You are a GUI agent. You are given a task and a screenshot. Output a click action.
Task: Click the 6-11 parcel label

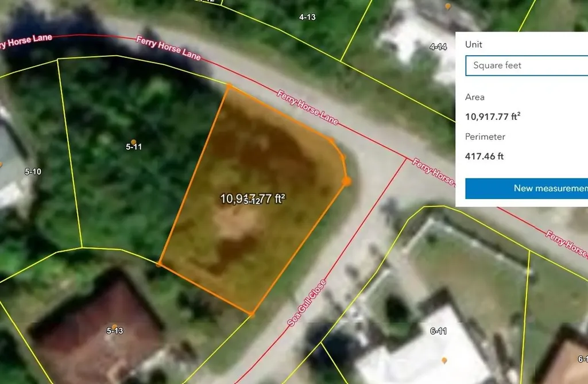(x=438, y=331)
